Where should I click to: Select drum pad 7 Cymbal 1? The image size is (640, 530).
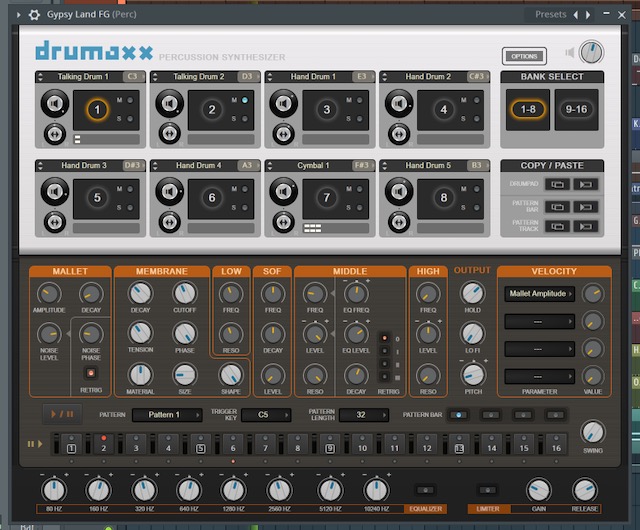click(327, 198)
